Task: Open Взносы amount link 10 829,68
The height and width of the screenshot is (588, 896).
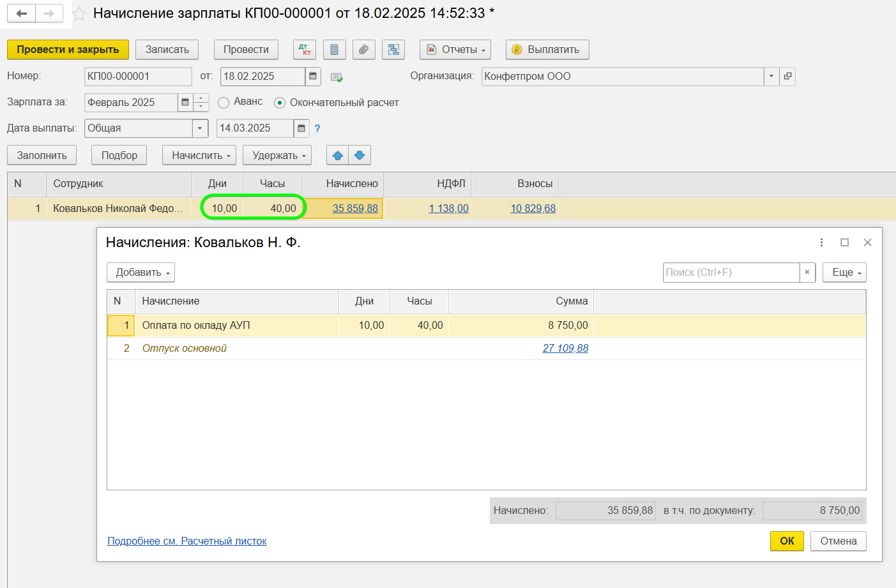Action: (533, 208)
